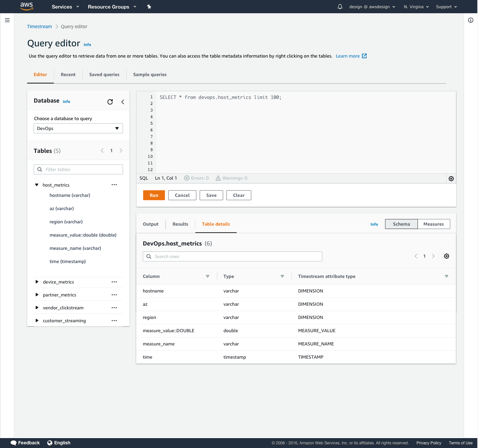Expand the vendor_clickstream table
This screenshot has height=448, width=478.
click(x=37, y=308)
